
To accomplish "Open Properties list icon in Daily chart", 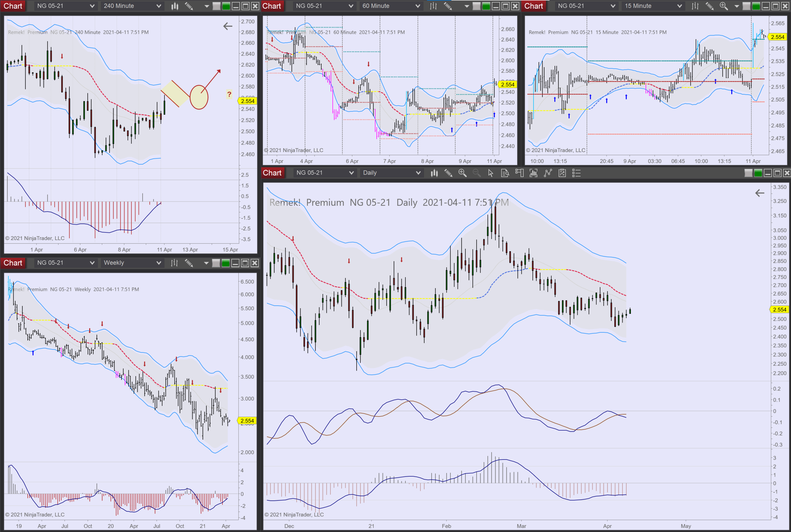I will click(576, 173).
